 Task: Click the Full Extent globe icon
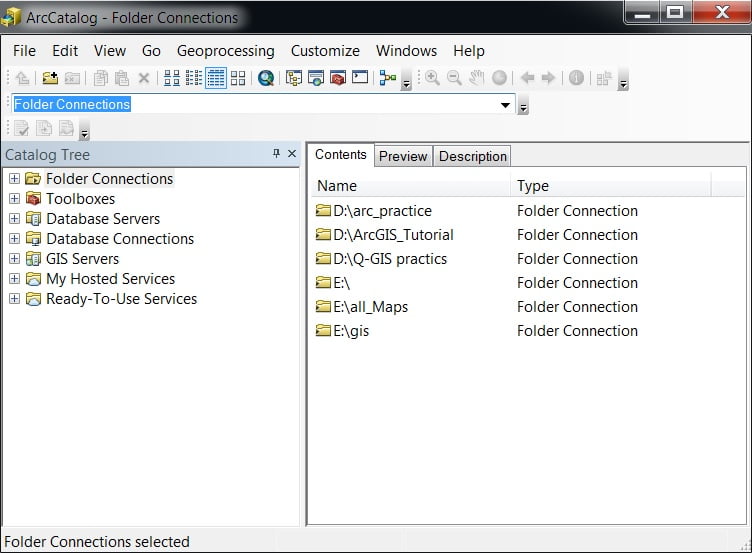pyautogui.click(x=499, y=78)
